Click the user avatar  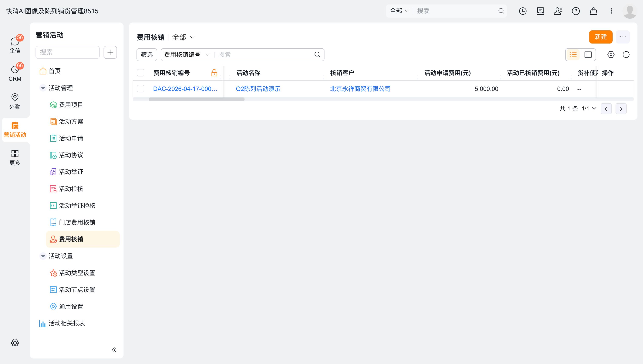pyautogui.click(x=630, y=11)
